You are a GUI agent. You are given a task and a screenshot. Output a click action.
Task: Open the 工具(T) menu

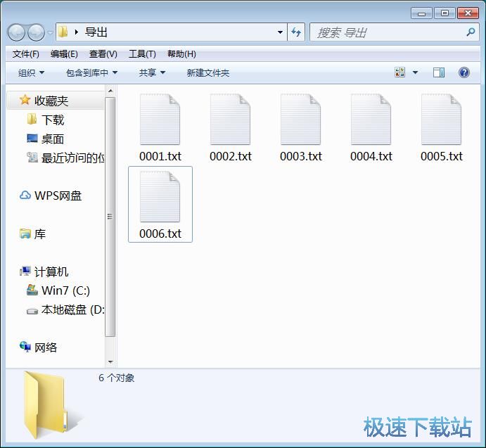pyautogui.click(x=142, y=54)
